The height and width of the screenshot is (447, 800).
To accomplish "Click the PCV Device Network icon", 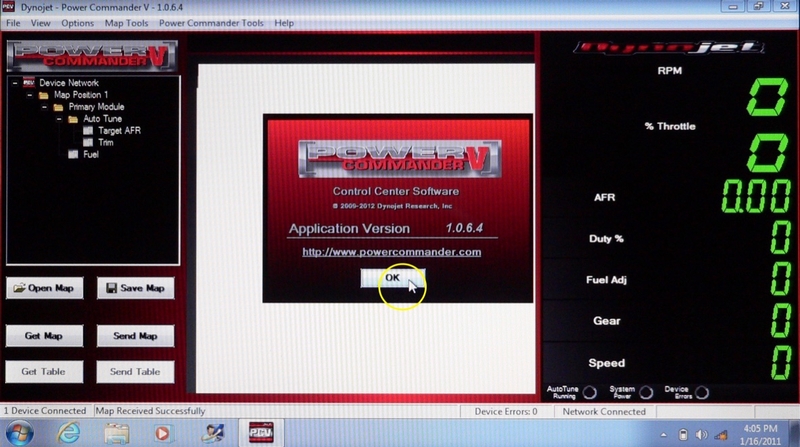I will (28, 83).
